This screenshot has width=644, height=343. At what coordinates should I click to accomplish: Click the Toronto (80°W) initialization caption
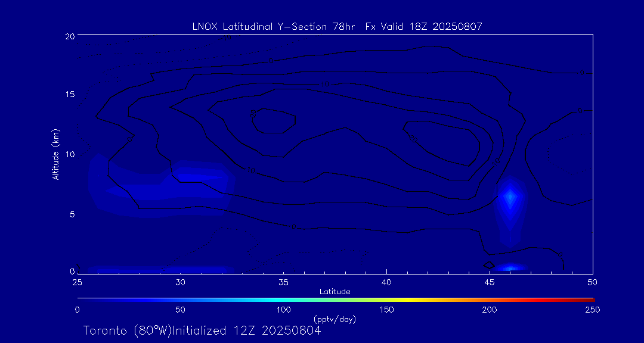pos(202,330)
